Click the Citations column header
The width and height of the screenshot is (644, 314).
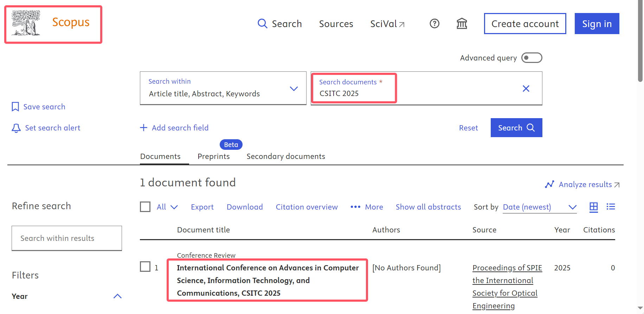[x=599, y=230]
